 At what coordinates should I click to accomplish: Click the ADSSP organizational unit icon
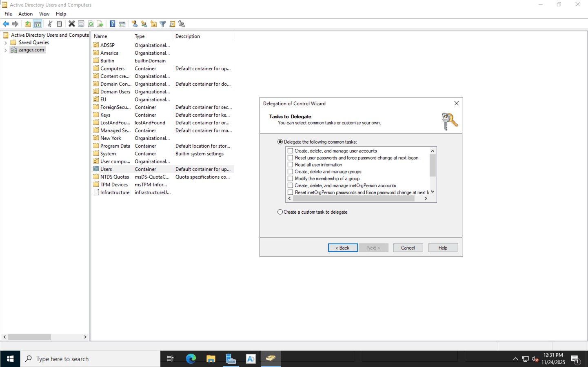(x=96, y=45)
